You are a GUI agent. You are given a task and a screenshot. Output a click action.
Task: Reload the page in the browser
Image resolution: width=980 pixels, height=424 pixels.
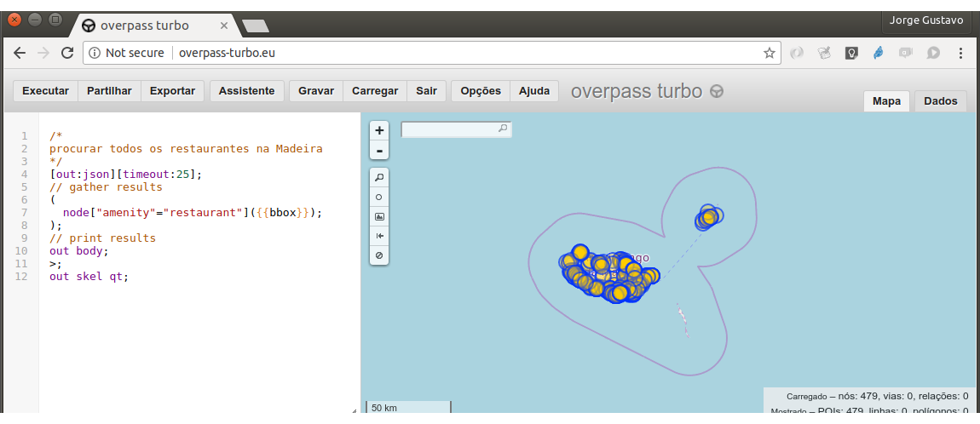pos(67,53)
